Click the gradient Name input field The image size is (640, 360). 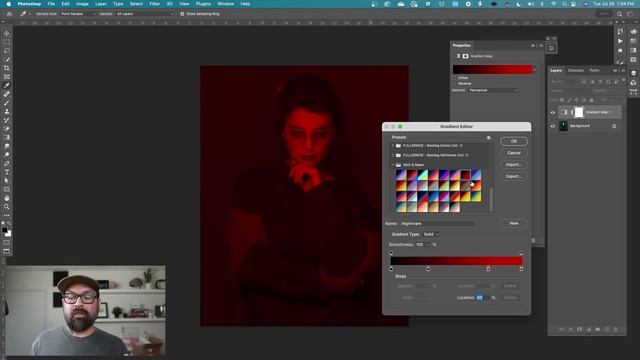click(437, 224)
